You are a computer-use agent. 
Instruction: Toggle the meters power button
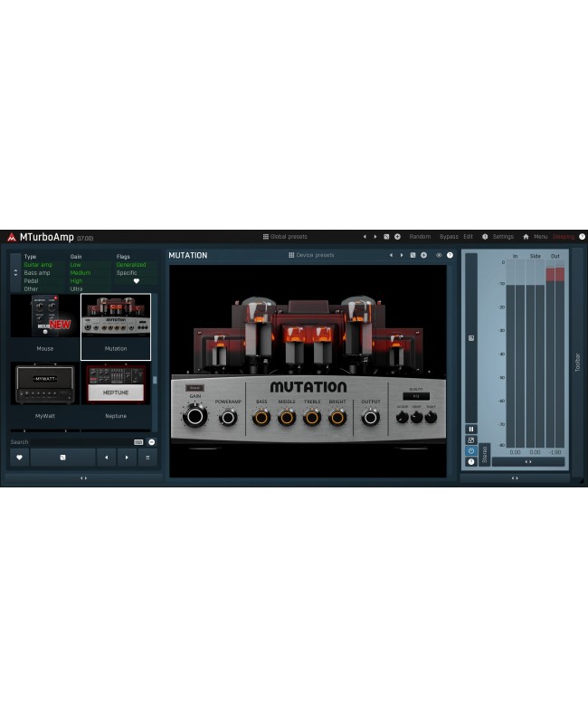point(471,451)
